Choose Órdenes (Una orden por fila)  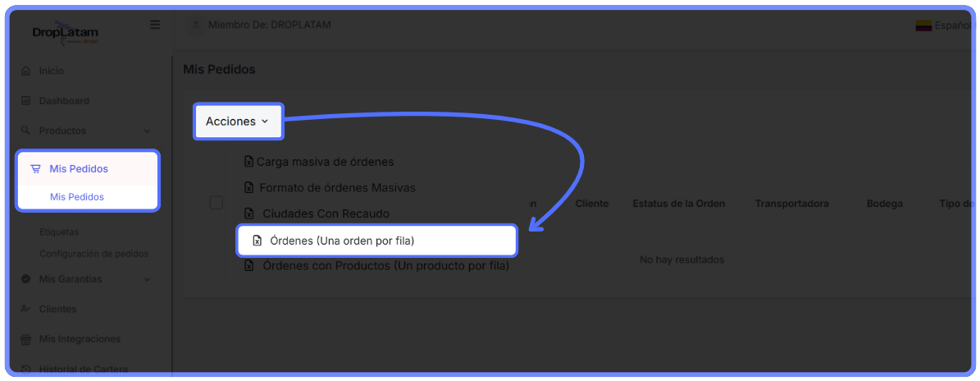[x=341, y=241]
